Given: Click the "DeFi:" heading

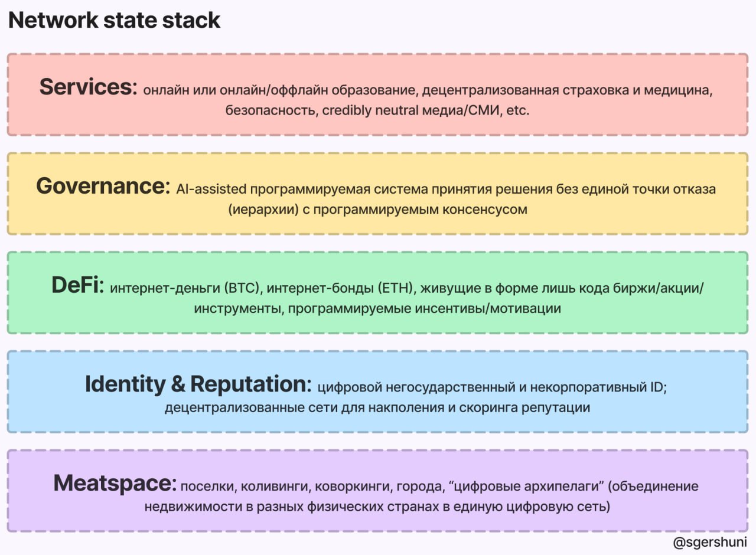Looking at the screenshot, I should (77, 285).
